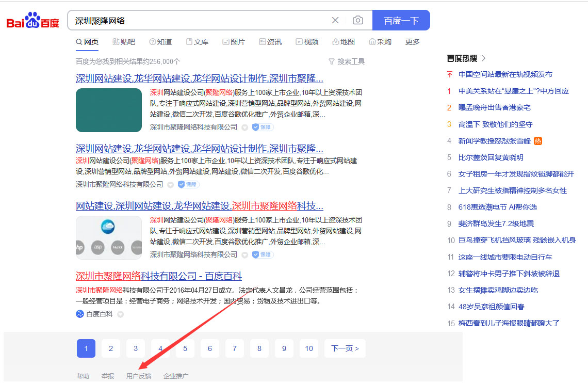588x383 pixels.
Task: Switch to the 图片 tab
Action: (x=234, y=42)
